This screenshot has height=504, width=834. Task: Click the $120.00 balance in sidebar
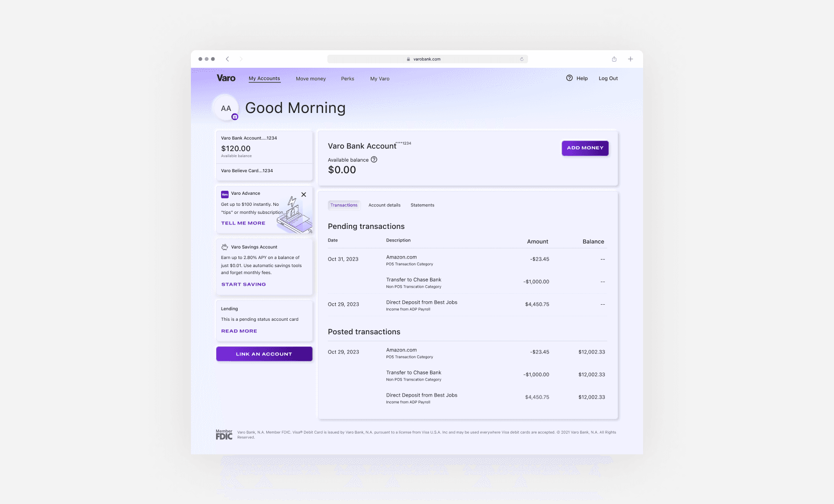(x=236, y=149)
